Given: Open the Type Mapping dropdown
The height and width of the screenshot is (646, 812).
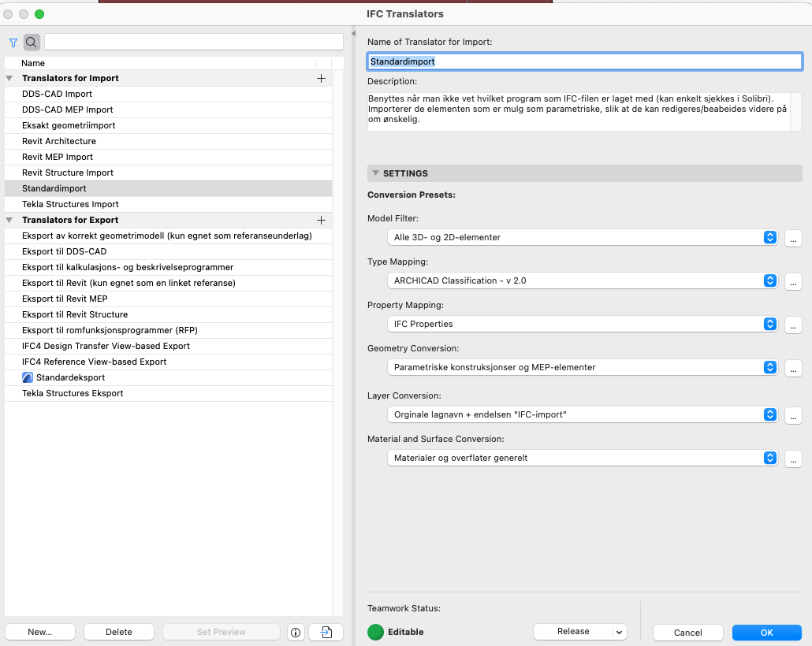Looking at the screenshot, I should tap(583, 280).
